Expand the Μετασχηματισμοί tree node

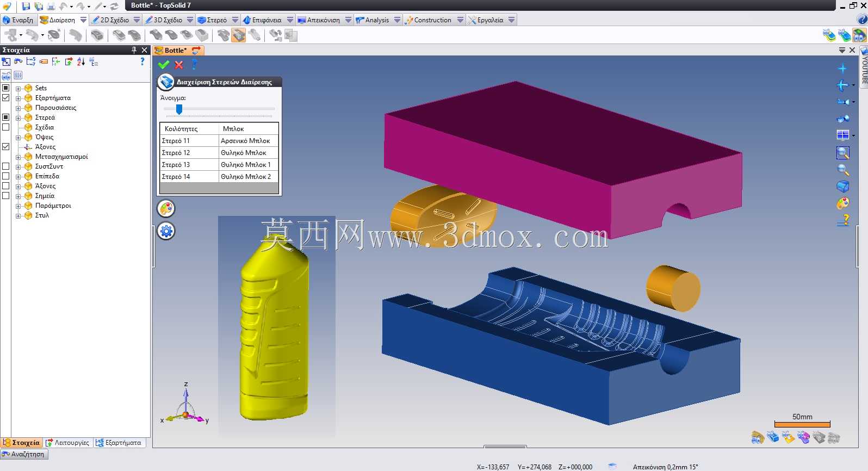click(18, 157)
